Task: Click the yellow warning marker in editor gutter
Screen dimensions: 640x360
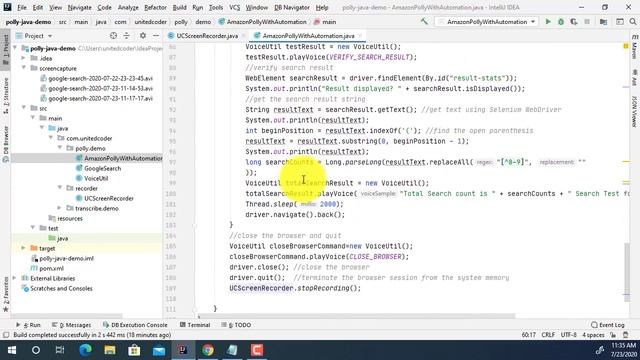Action: pyautogui.click(x=626, y=47)
